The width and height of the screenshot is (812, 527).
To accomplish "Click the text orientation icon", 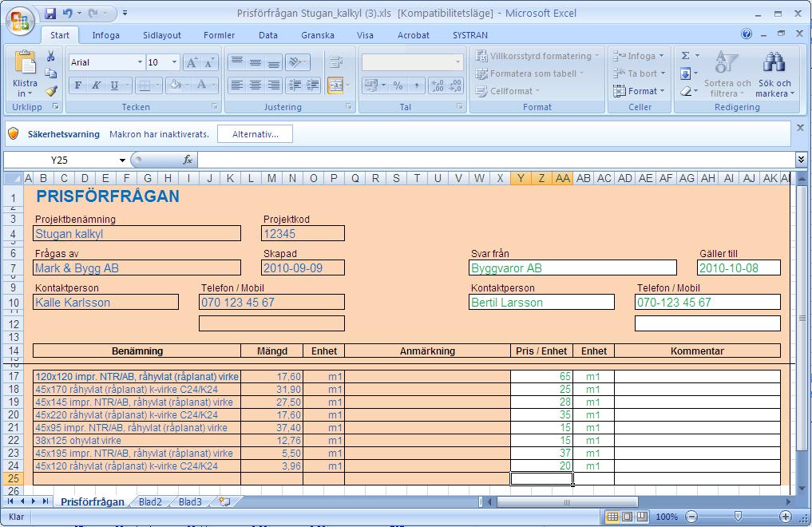I will click(295, 62).
